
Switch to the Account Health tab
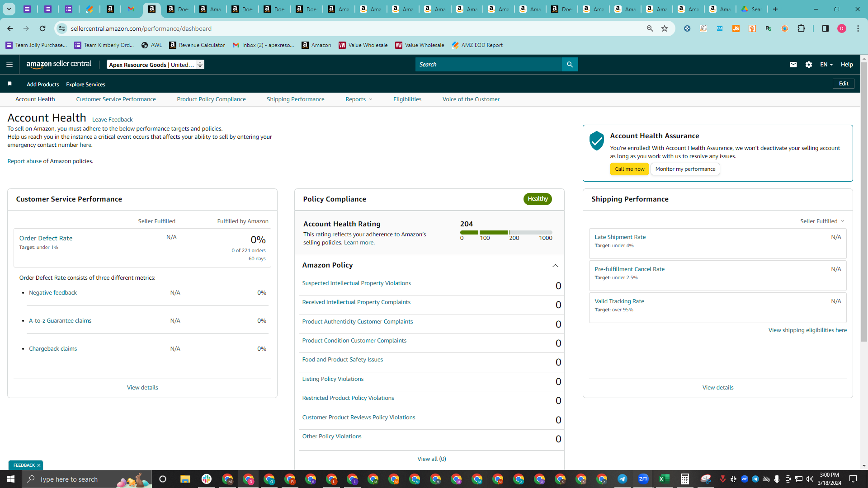pos(35,99)
